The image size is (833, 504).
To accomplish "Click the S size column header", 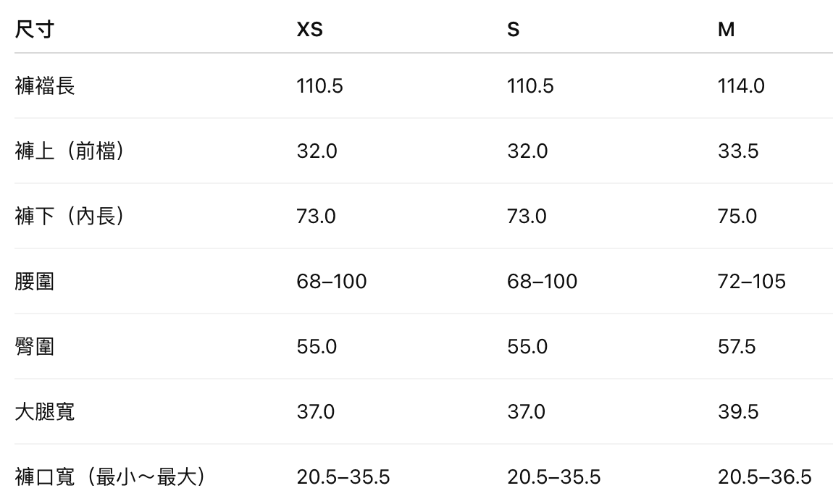I will [513, 30].
